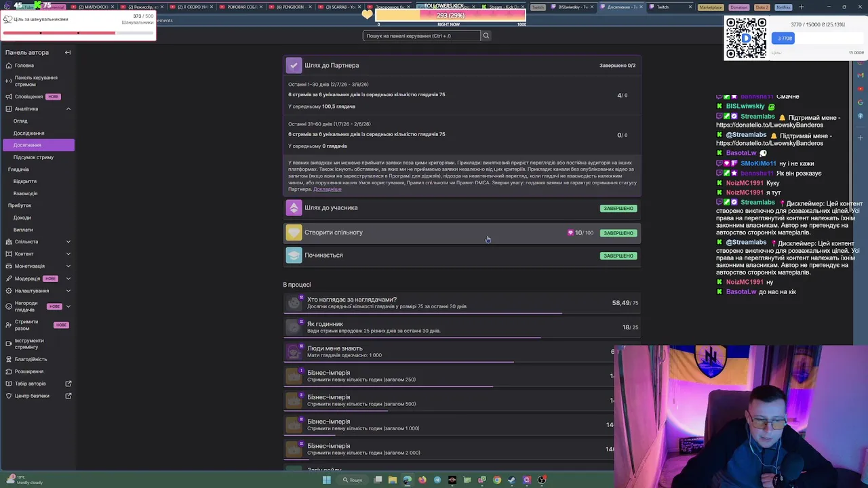Collapse the Шлях до Партнера achievement row
This screenshot has width=868, height=488.
(x=461, y=65)
